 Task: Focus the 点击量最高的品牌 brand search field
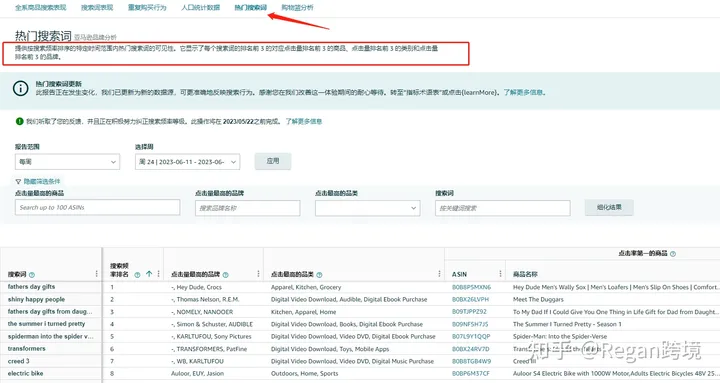click(x=248, y=208)
